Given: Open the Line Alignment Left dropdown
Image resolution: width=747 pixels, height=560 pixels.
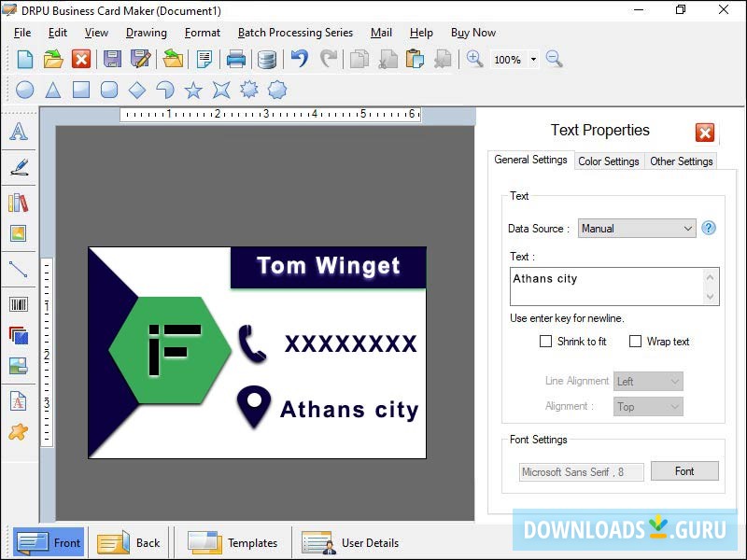Looking at the screenshot, I should [x=648, y=382].
